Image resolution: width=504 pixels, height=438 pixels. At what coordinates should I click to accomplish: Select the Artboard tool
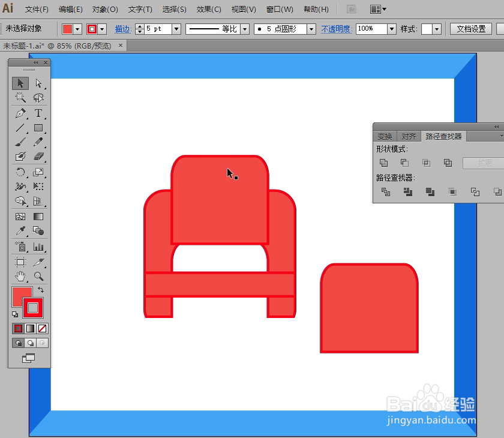pos(20,262)
